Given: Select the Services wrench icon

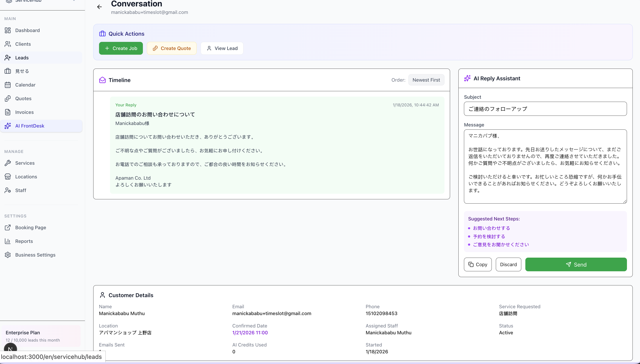Looking at the screenshot, I should 8,163.
